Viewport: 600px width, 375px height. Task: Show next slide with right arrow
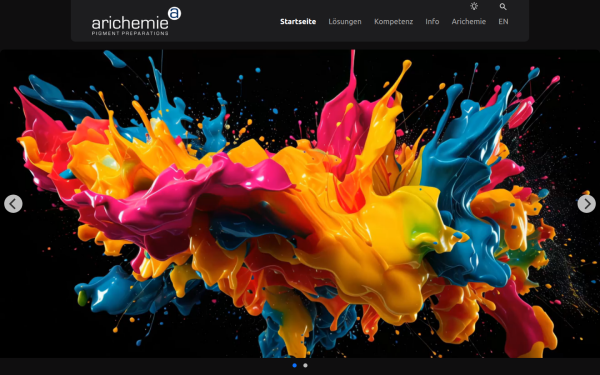586,204
